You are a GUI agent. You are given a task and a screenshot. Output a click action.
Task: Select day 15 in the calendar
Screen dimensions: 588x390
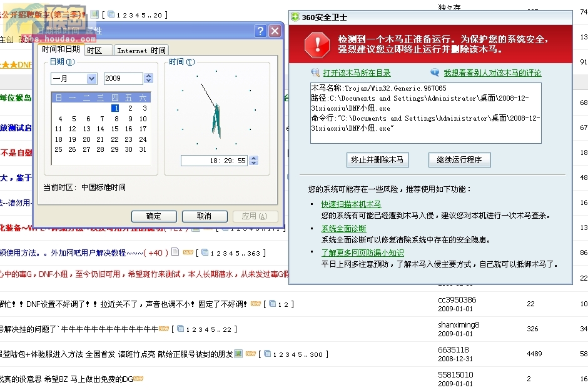pos(114,129)
